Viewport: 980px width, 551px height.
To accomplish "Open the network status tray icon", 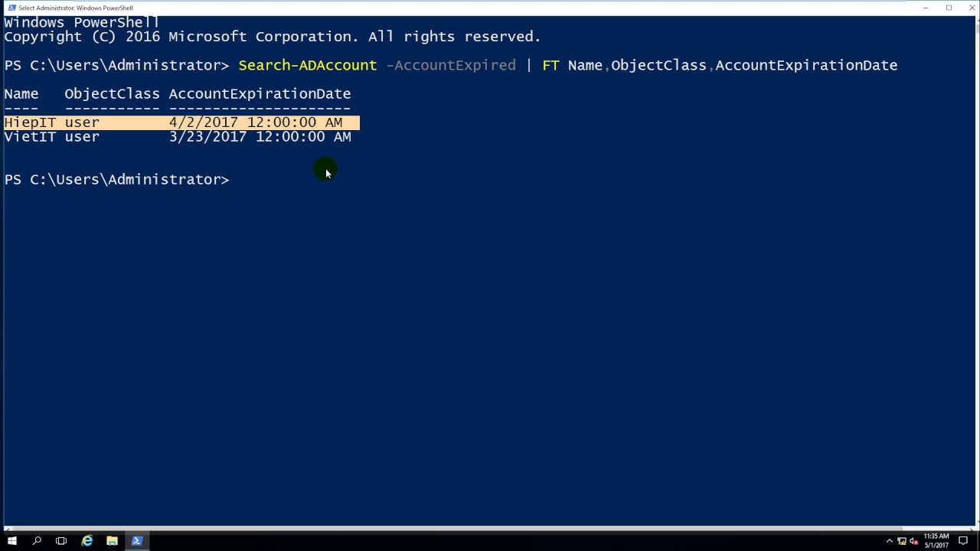I will click(901, 541).
